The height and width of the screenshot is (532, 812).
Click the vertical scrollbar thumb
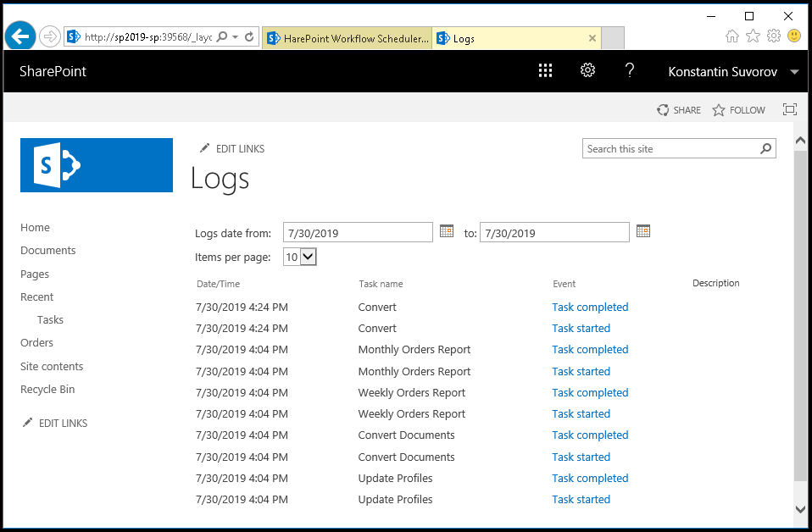(x=800, y=317)
